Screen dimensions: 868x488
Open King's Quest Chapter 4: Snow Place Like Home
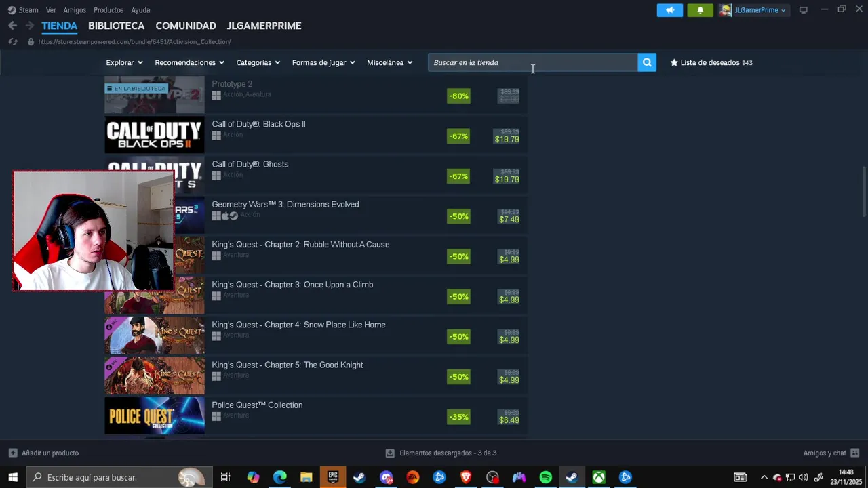[x=298, y=325]
